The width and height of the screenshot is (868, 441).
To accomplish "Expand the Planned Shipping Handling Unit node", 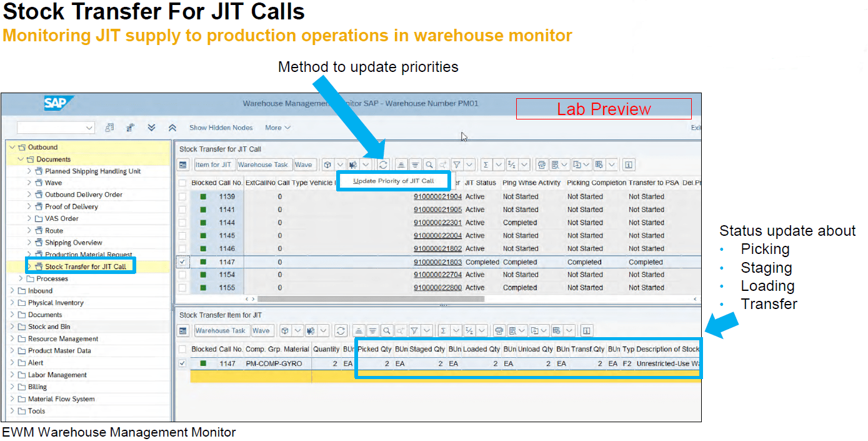I will pos(29,171).
